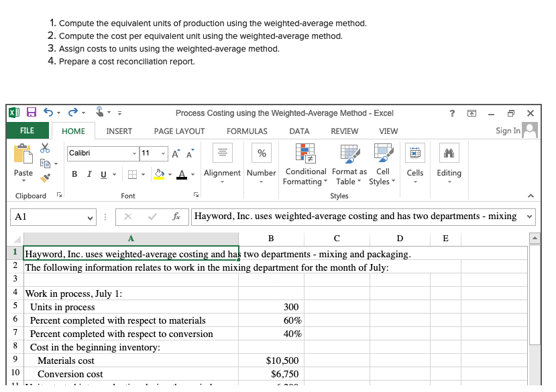This screenshot has height=392, width=556.
Task: Open the Name Box dropdown arrow
Action: click(x=90, y=218)
